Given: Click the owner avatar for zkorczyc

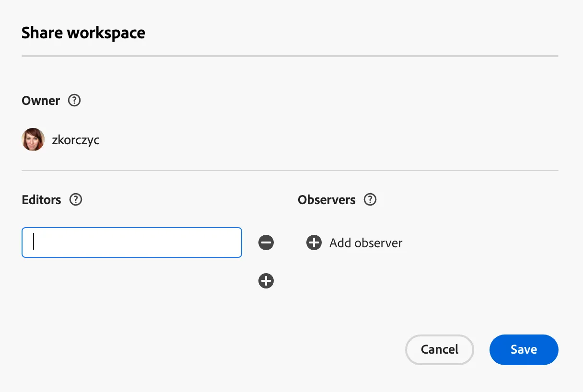Looking at the screenshot, I should click(x=33, y=140).
